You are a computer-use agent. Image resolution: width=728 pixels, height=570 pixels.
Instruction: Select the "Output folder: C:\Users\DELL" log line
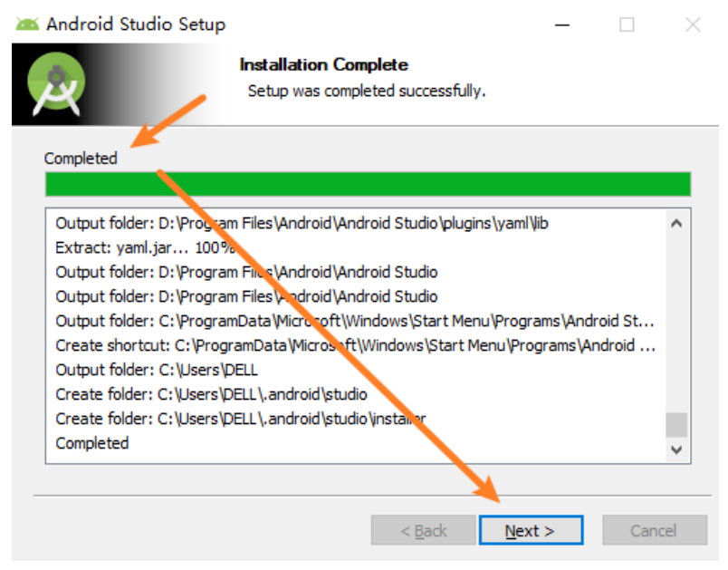point(158,370)
